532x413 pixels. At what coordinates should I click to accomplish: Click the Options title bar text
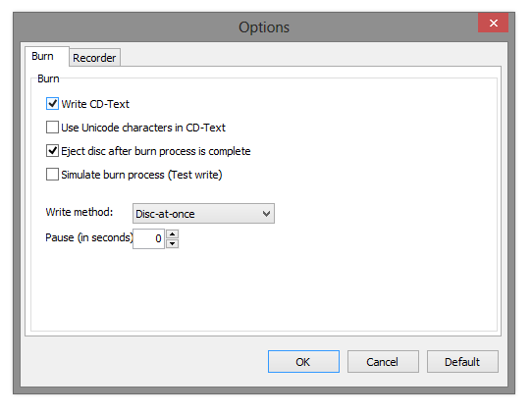click(x=264, y=27)
